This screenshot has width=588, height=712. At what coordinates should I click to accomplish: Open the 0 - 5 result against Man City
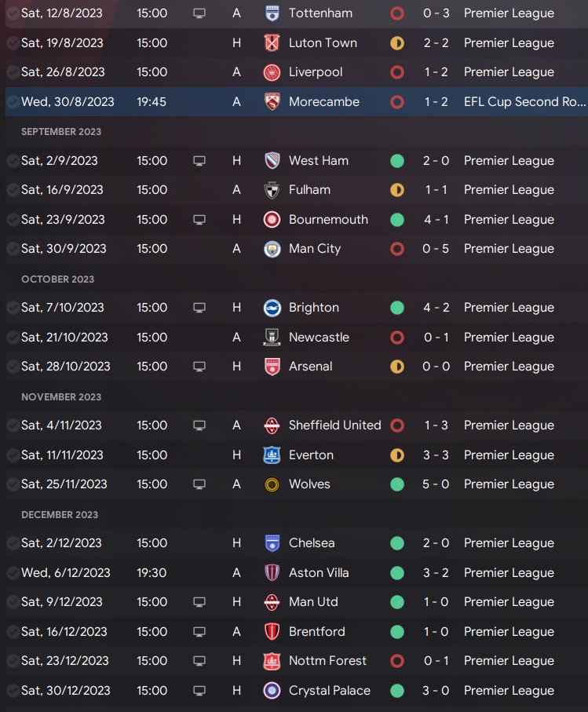[436, 249]
